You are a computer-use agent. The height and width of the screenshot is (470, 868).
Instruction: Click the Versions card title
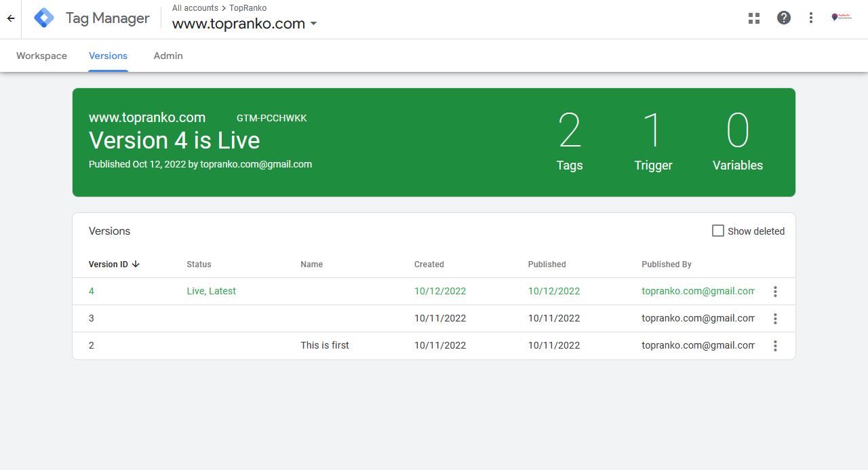pos(109,231)
